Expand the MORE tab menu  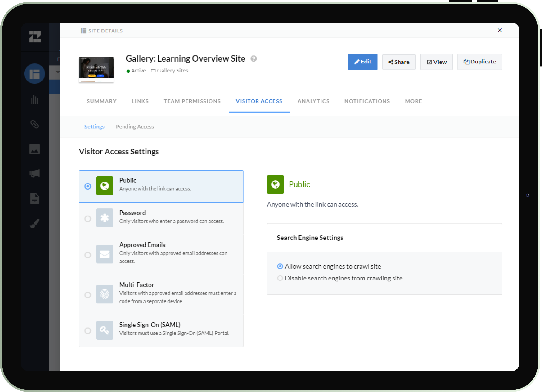[413, 101]
